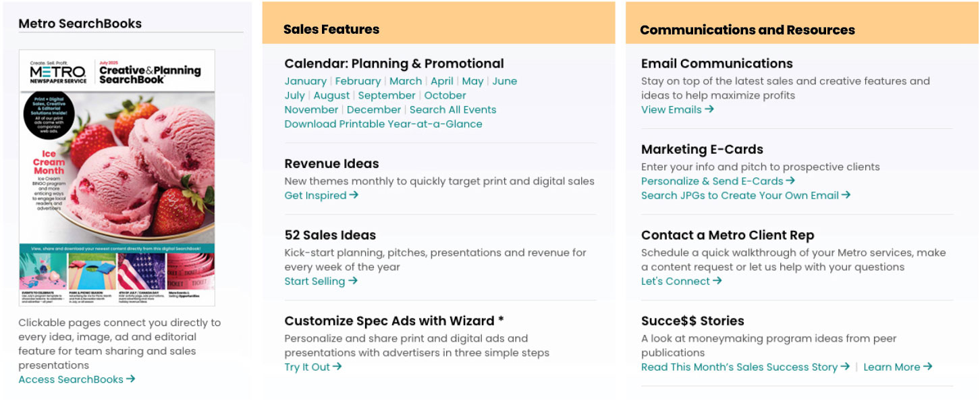Screen dimensions: 980x403
Task: Open the January calendar link
Action: coord(305,81)
